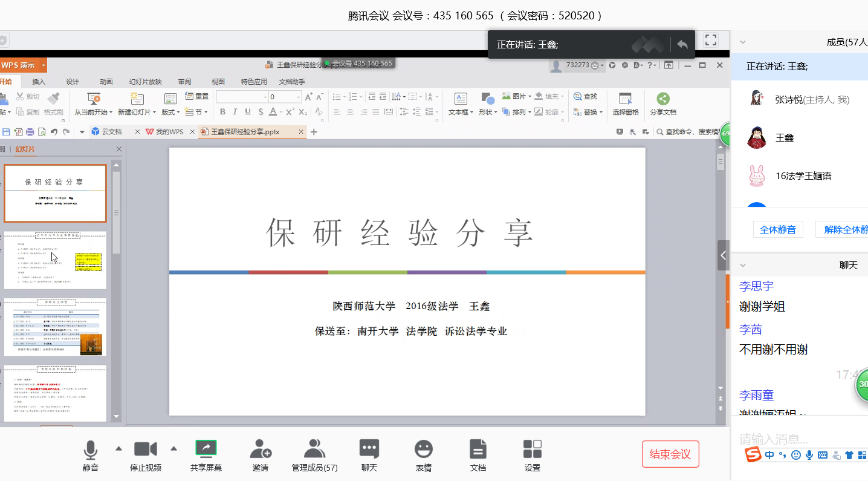This screenshot has height=481, width=868.
Task: Click 从当前开始 slideshow icon in WPS
Action: click(x=94, y=99)
